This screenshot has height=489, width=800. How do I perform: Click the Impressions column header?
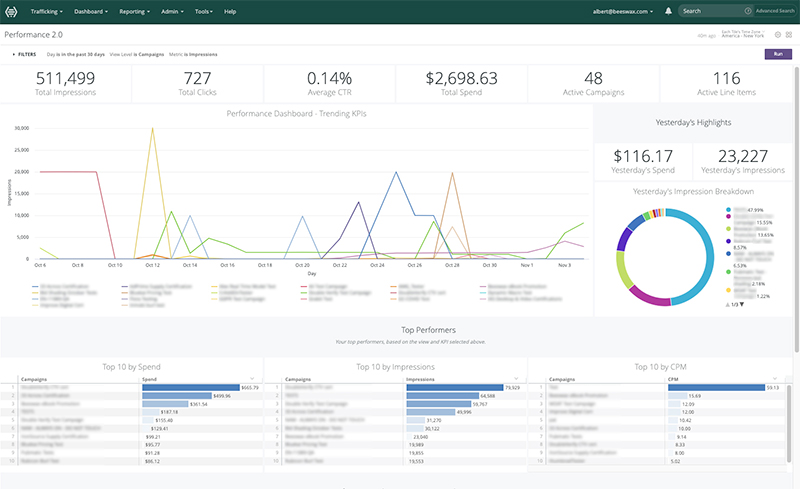(420, 379)
